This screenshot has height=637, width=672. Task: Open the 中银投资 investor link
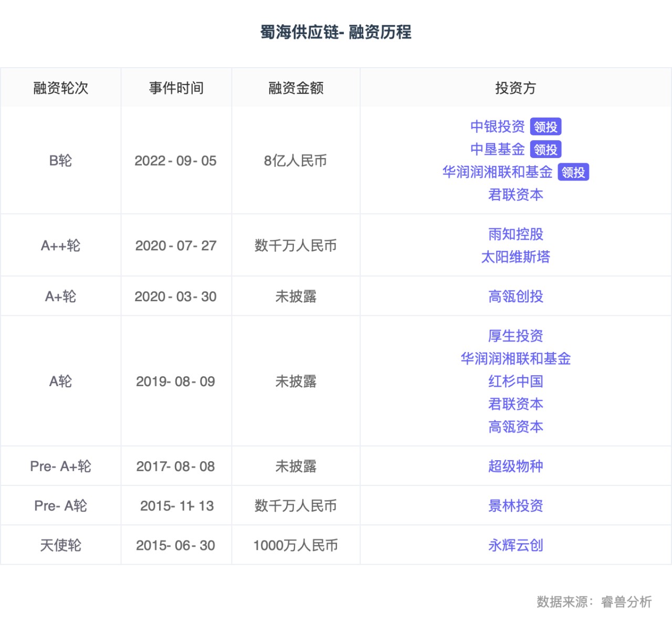click(x=498, y=126)
